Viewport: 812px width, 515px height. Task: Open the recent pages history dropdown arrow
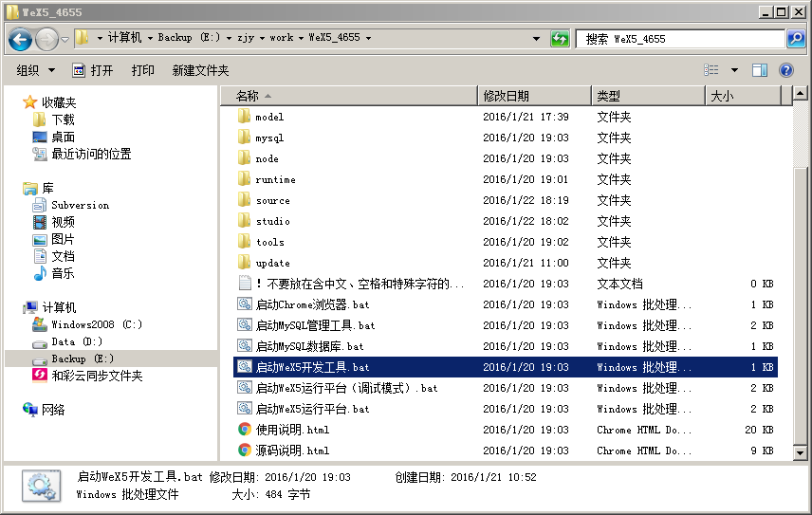[65, 39]
